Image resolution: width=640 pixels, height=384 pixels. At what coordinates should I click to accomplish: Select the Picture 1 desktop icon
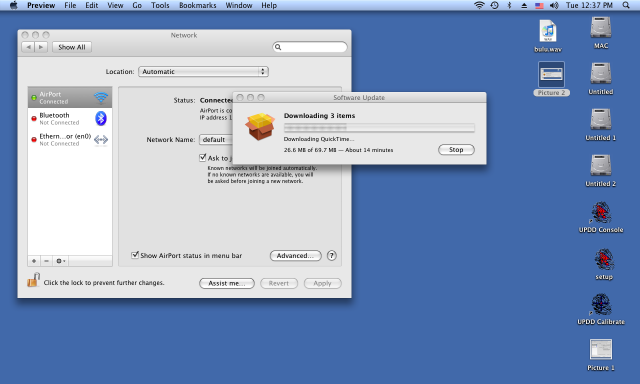pyautogui.click(x=601, y=355)
